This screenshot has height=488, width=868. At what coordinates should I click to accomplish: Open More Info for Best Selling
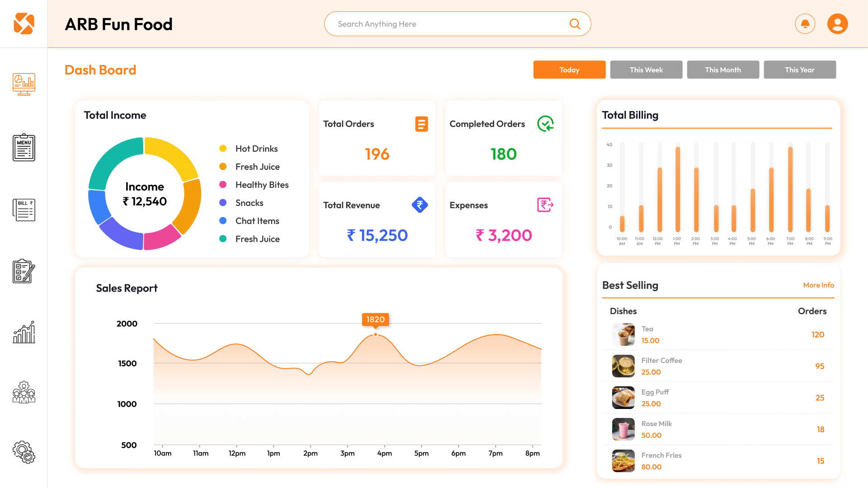coord(819,285)
